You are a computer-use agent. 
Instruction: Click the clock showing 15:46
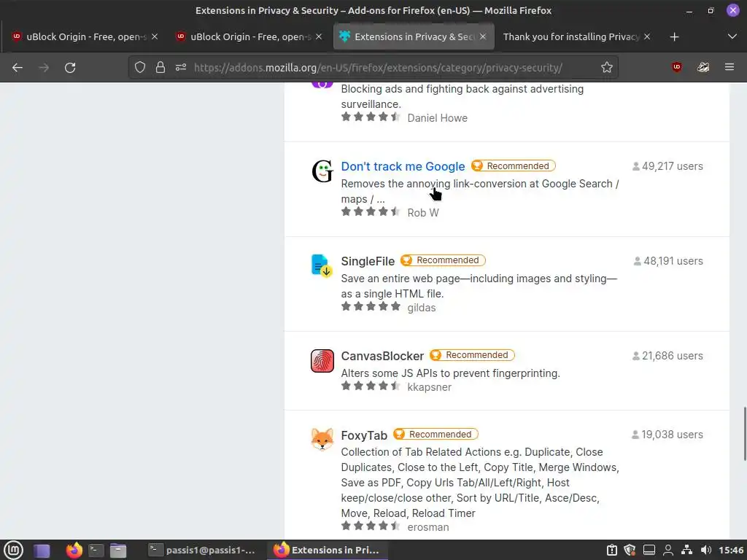click(x=731, y=550)
